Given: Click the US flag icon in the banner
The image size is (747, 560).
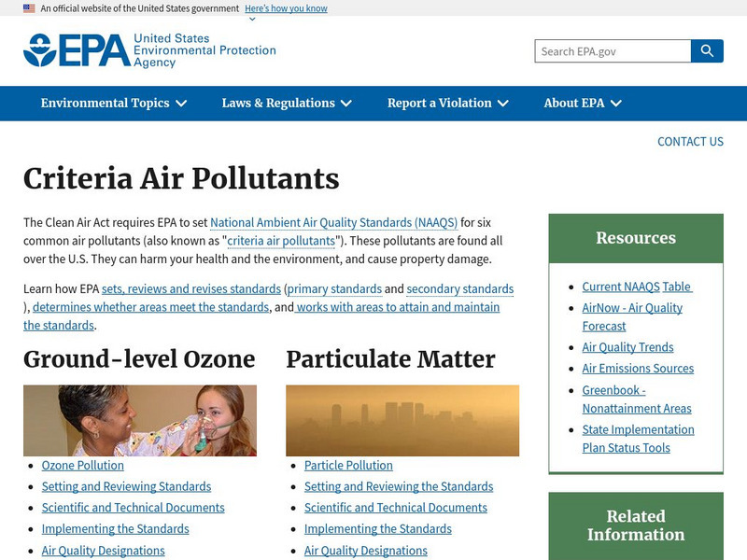Looking at the screenshot, I should 29,8.
